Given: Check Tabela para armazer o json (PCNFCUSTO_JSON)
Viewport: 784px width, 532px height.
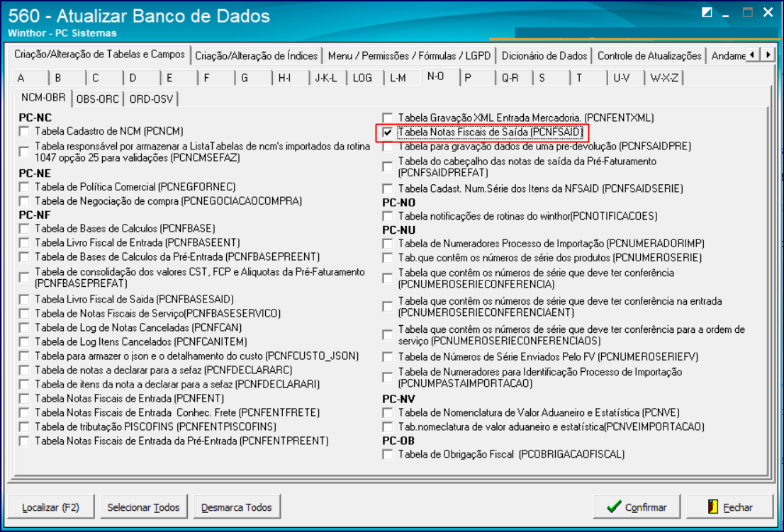Looking at the screenshot, I should 24,356.
